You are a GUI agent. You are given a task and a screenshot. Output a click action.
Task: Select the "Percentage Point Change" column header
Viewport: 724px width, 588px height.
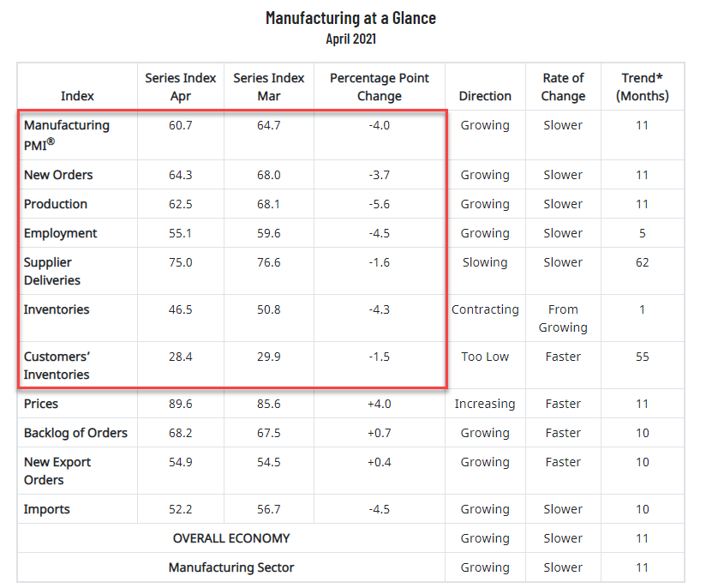380,87
